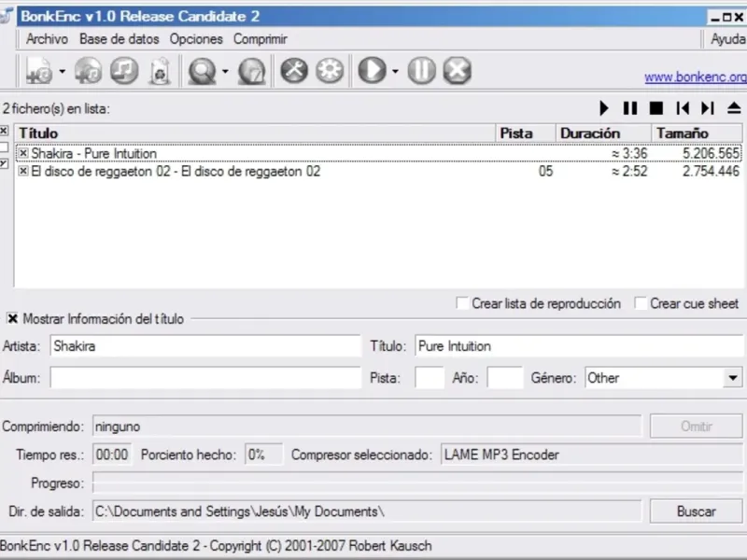The width and height of the screenshot is (747, 560).
Task: Click the track number 05 cell
Action: coord(545,172)
